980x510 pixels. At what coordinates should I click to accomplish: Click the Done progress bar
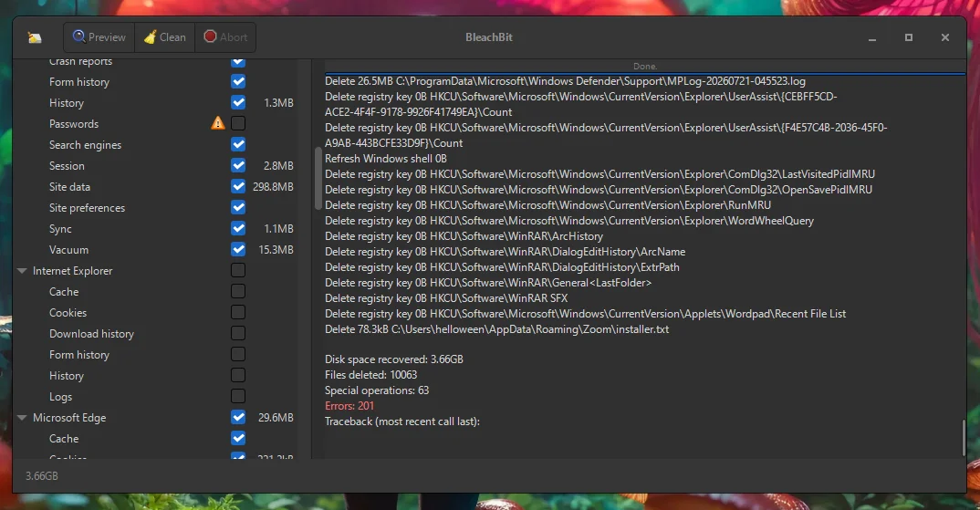tap(645, 67)
